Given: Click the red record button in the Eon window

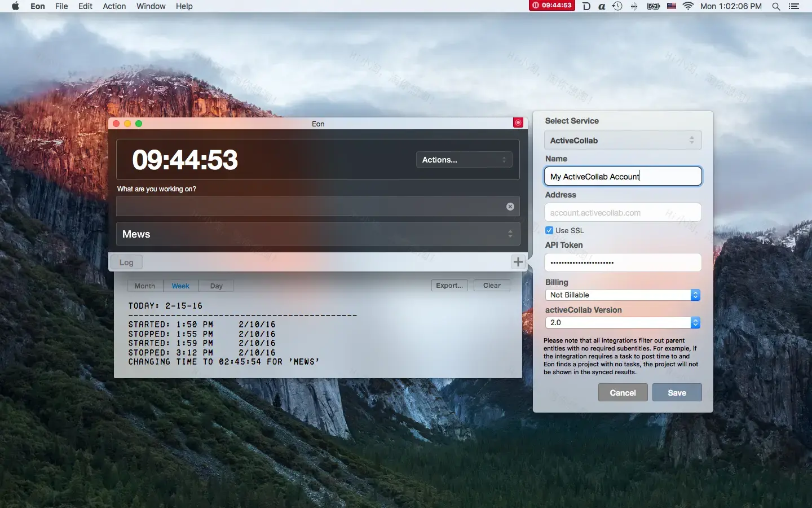Looking at the screenshot, I should (518, 123).
